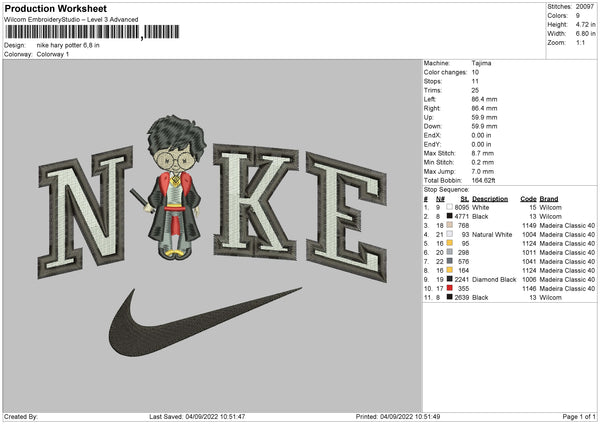600x424 pixels.
Task: Click the 'Color changes:' label
Action: tap(445, 72)
